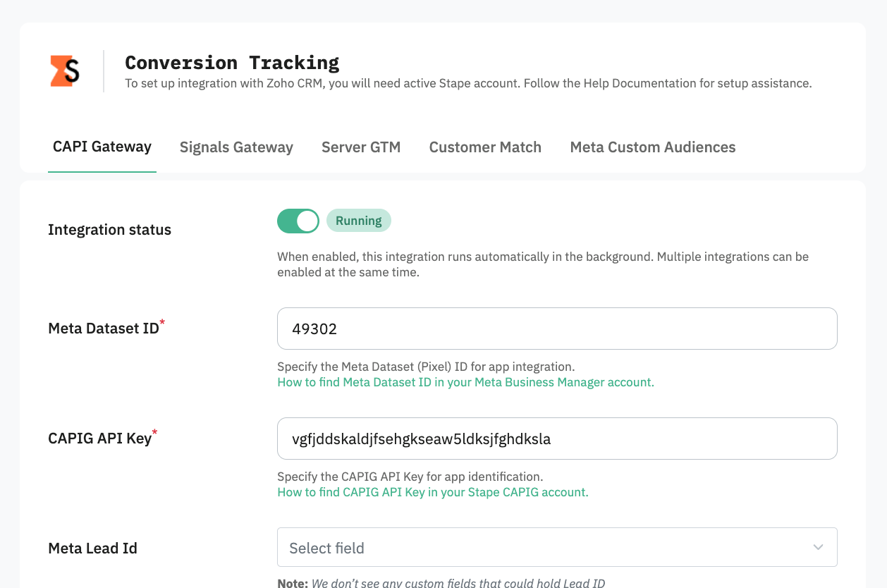Click the Meta Dataset ID field label
This screenshot has width=887, height=588.
point(104,329)
